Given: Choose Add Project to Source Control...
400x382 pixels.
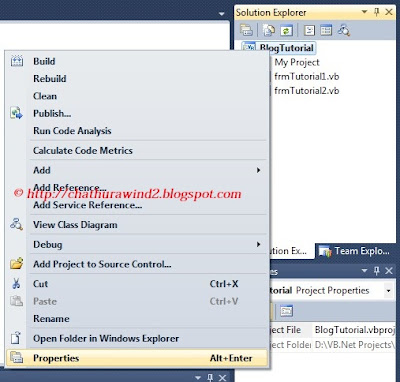Looking at the screenshot, I should (137, 264).
